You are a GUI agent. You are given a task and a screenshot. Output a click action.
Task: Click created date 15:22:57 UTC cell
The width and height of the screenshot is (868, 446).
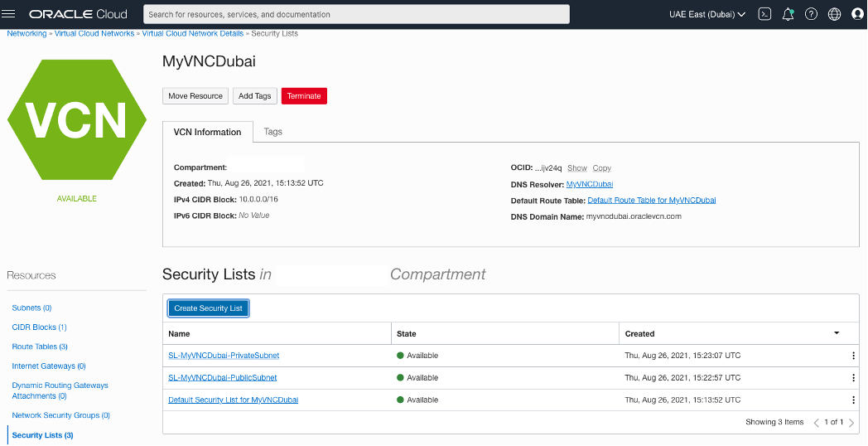[x=682, y=378]
